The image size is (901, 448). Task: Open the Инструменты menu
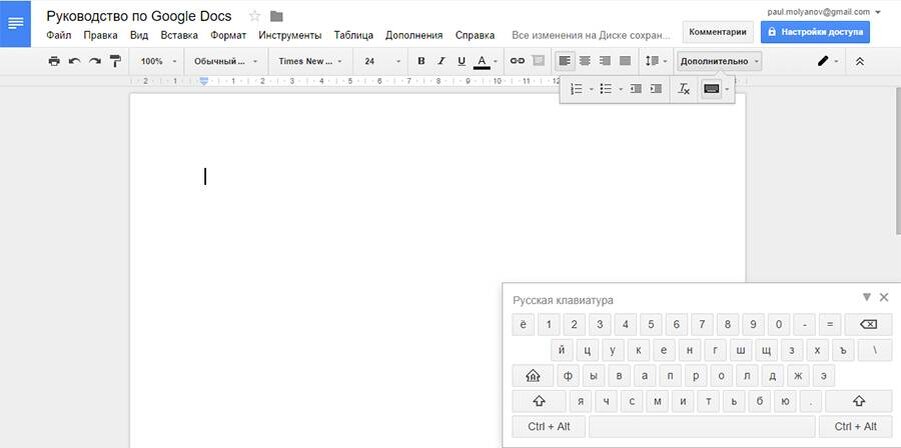click(290, 35)
